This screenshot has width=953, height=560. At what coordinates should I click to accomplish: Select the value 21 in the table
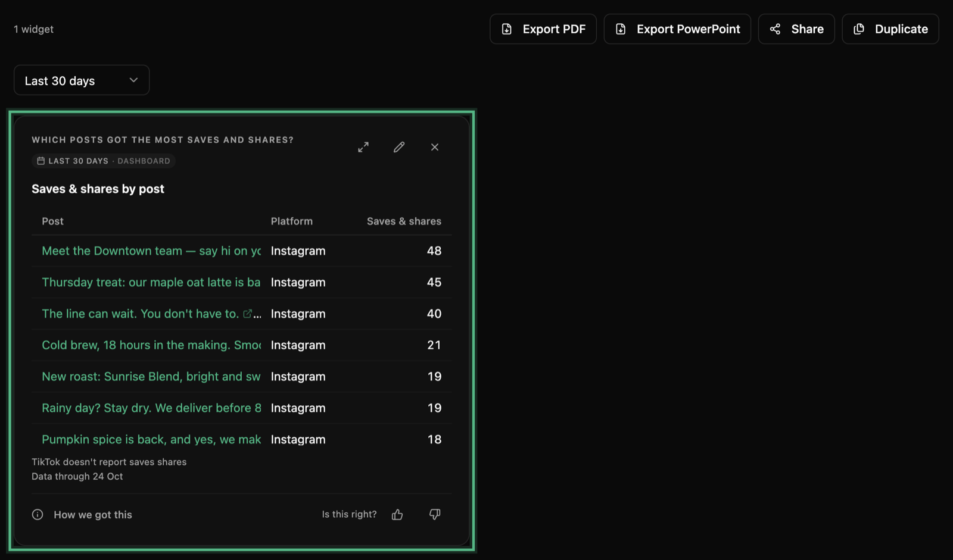pos(434,345)
